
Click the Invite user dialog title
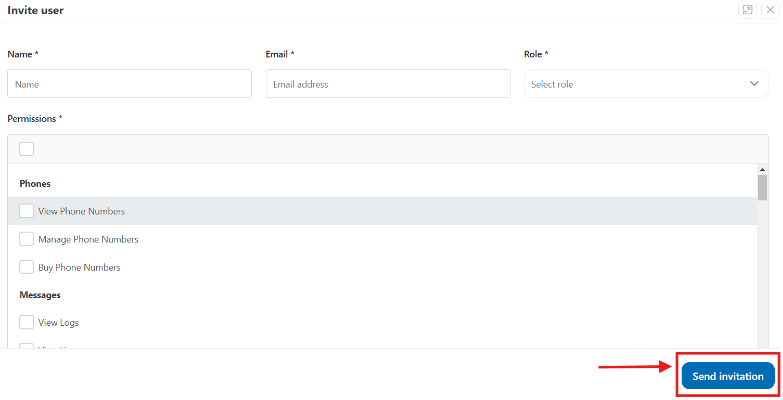35,10
